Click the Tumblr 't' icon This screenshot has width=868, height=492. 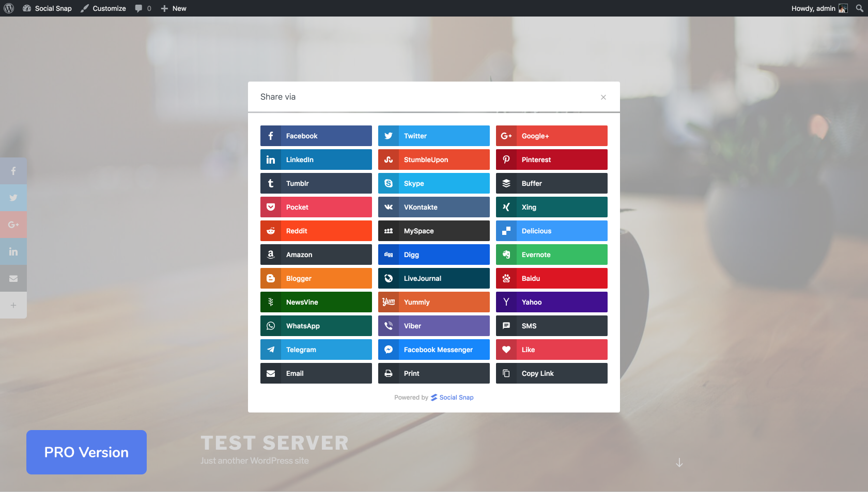(x=271, y=183)
